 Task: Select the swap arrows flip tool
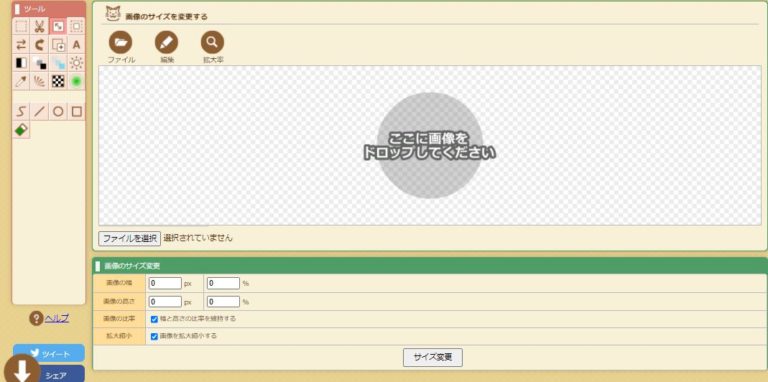21,45
